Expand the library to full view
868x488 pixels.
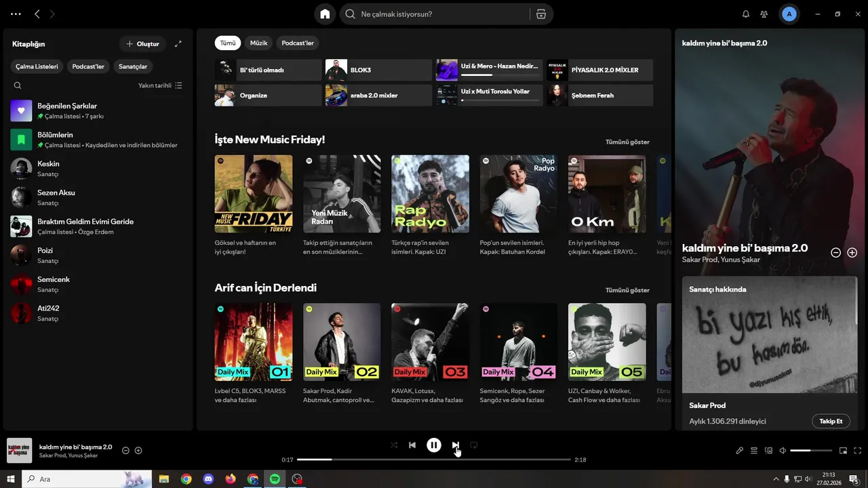click(x=178, y=44)
